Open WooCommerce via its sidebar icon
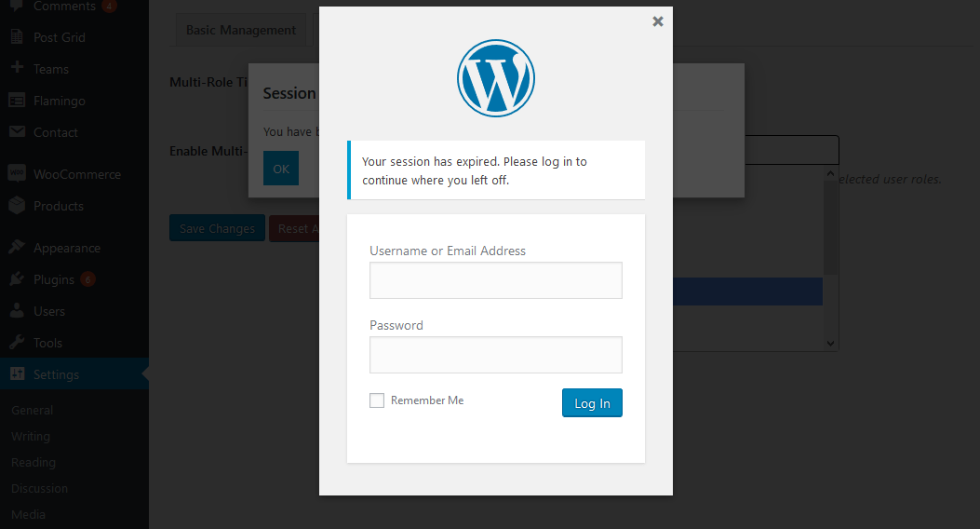The width and height of the screenshot is (980, 529). (17, 173)
